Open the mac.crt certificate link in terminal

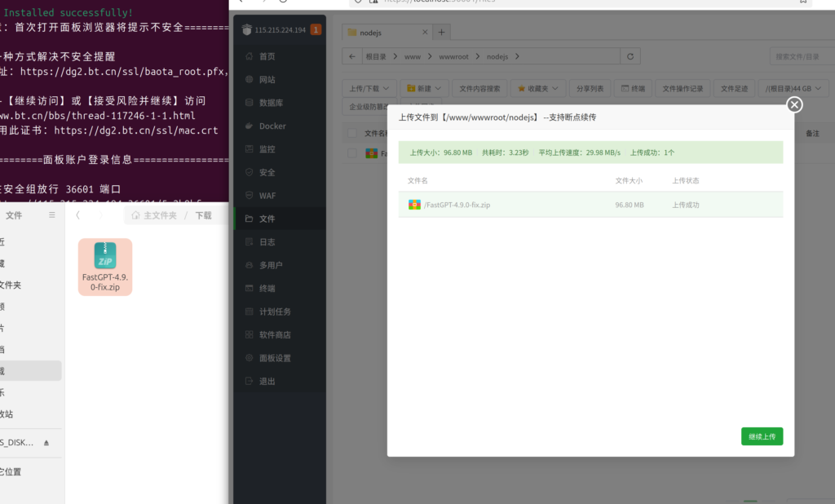tap(136, 130)
